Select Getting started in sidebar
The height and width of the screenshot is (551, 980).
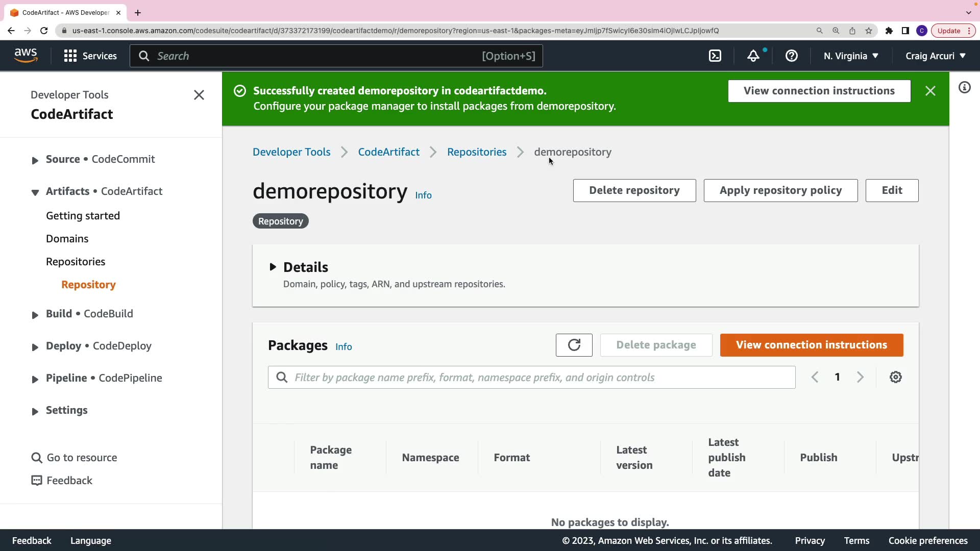(x=83, y=216)
